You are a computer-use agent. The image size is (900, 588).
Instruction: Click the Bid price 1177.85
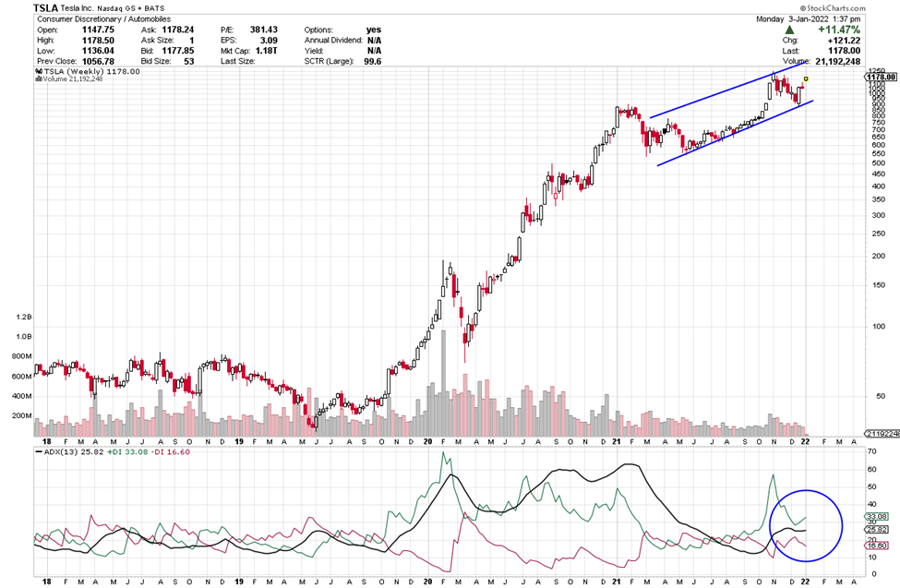click(x=178, y=51)
